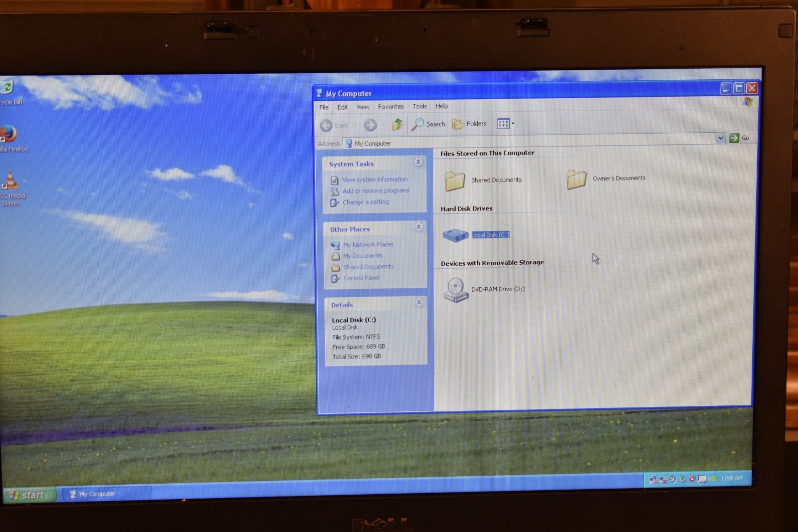Open Shared Documents link in Other Places
This screenshot has height=532, width=798.
point(369,267)
